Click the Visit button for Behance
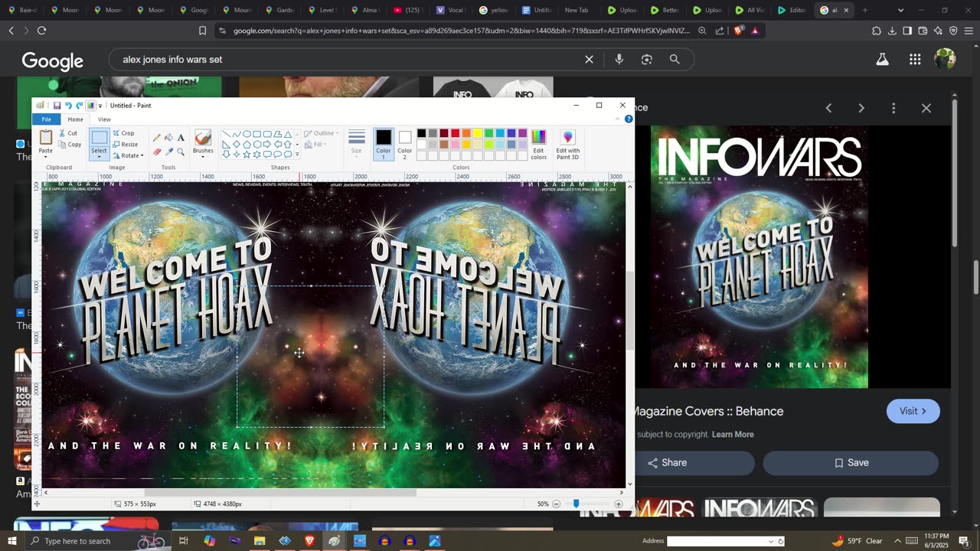The width and height of the screenshot is (980, 551). [913, 411]
